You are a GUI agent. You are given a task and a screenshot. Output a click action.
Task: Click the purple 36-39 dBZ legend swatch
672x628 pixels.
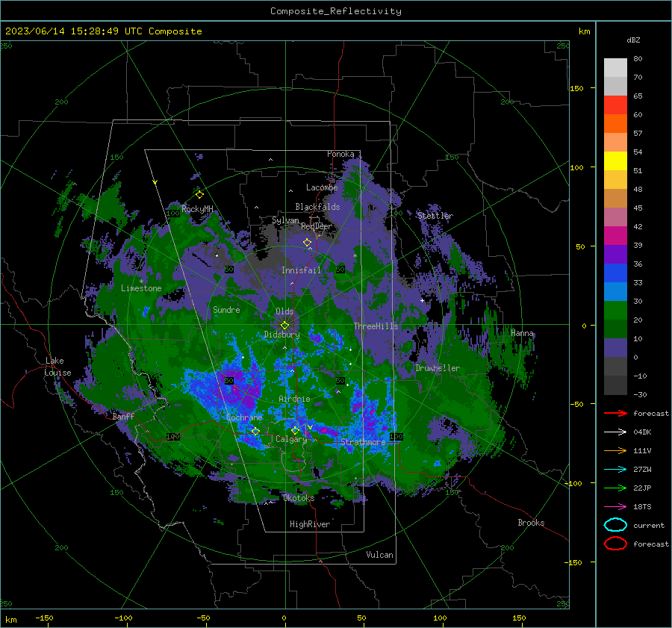(615, 255)
